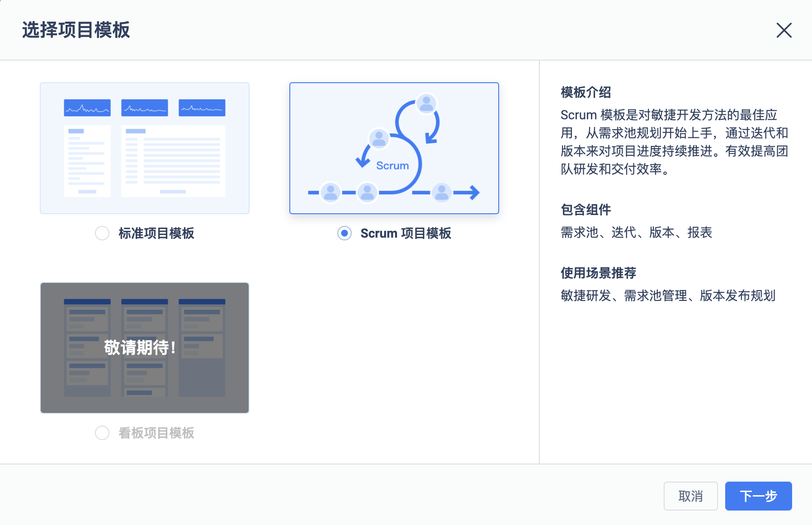Click the Scrum template preview image
The height and width of the screenshot is (525, 812).
(x=394, y=148)
